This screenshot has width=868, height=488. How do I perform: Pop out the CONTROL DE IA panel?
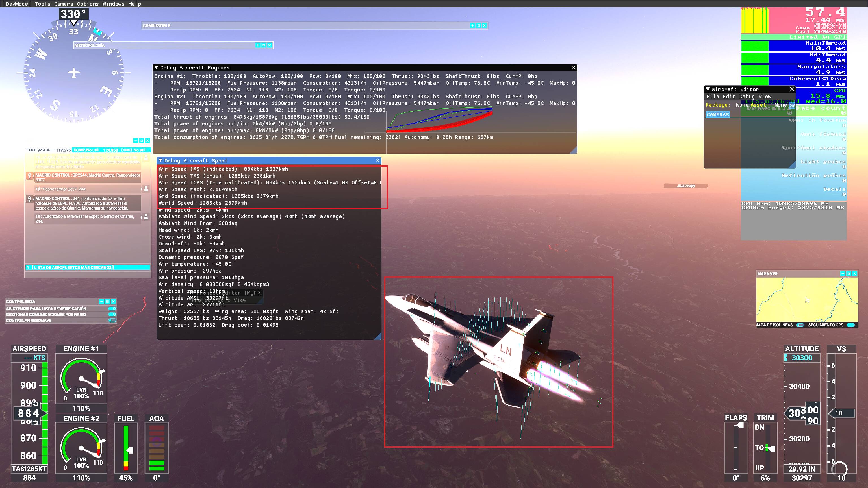click(107, 301)
